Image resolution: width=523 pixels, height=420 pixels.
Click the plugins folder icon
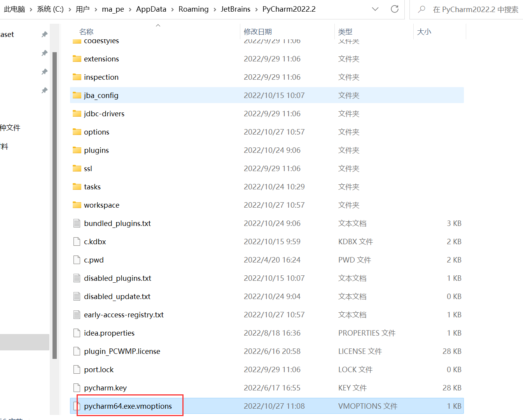[77, 150]
